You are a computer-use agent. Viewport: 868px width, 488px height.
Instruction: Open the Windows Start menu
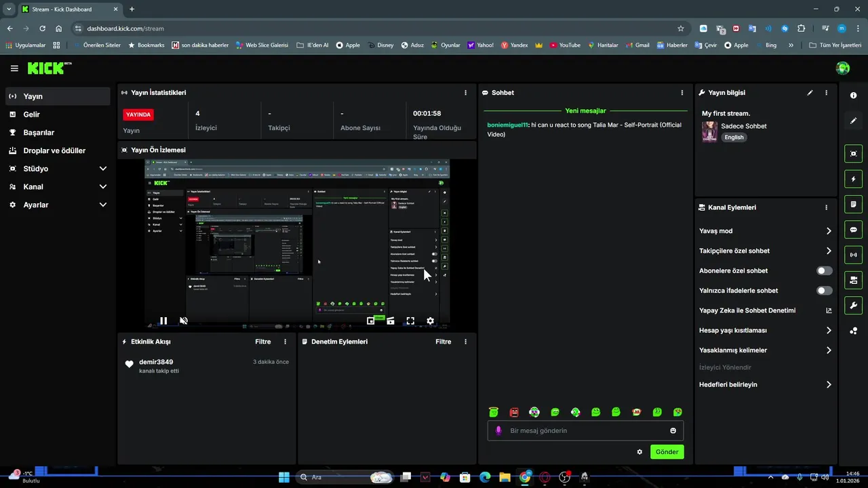coord(284,477)
